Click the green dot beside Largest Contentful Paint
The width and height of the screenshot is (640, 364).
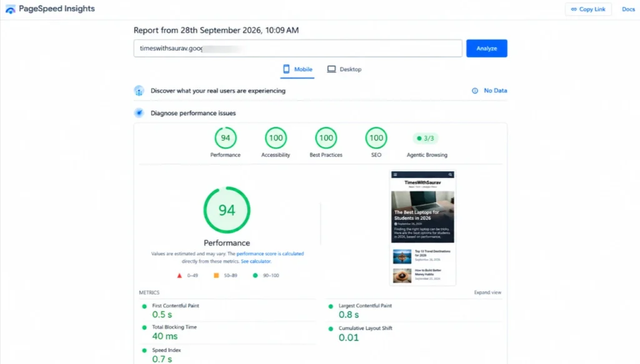pyautogui.click(x=331, y=306)
